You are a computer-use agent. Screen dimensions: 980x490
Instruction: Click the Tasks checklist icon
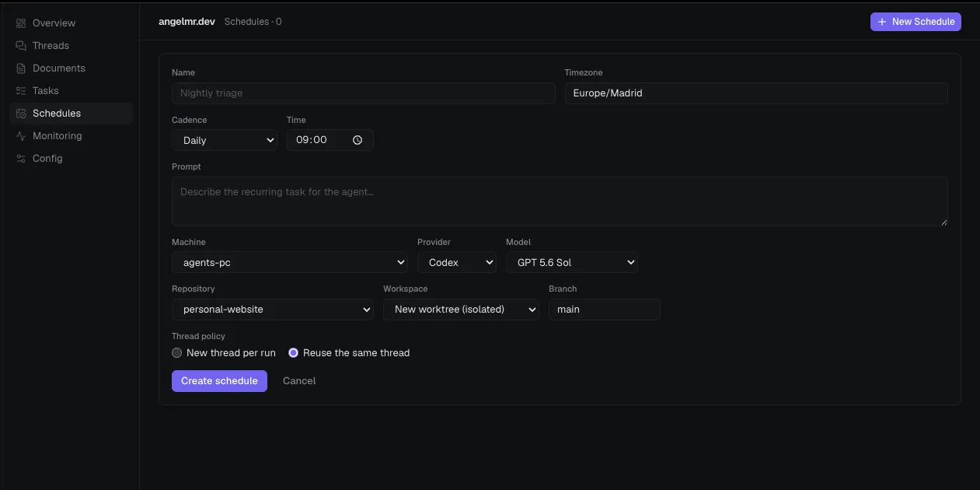(x=21, y=91)
